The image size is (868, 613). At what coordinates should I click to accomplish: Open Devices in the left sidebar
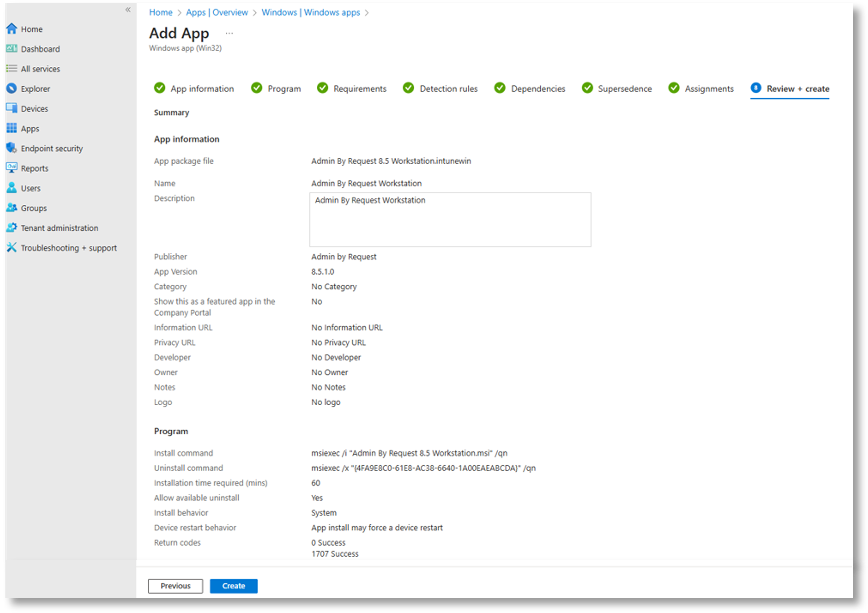point(34,109)
